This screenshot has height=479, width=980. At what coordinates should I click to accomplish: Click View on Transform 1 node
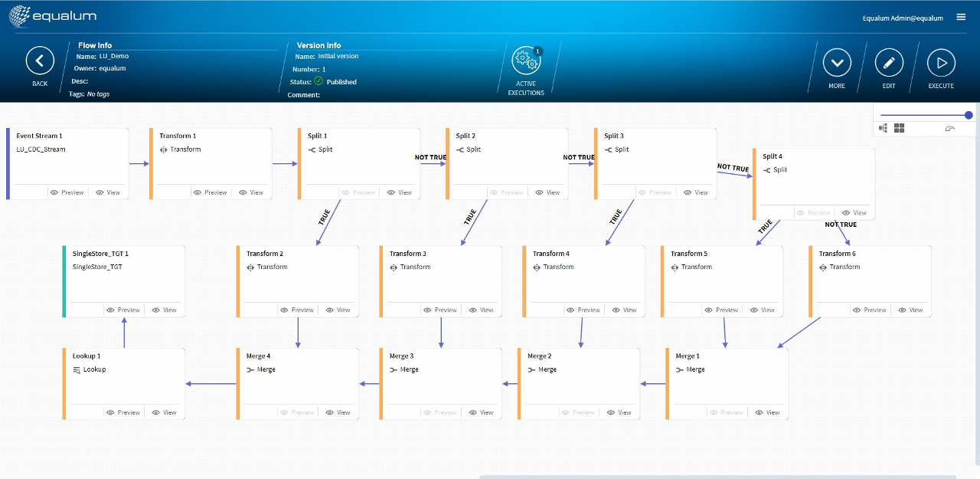click(x=251, y=192)
